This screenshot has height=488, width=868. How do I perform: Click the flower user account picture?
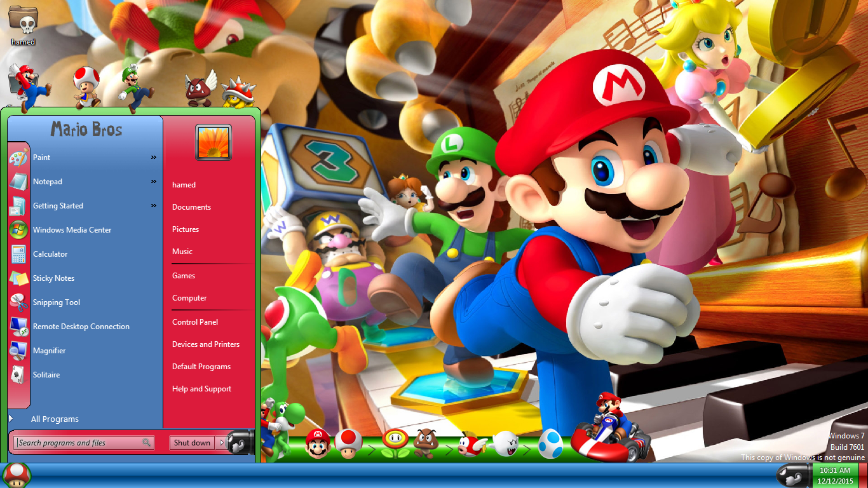[x=214, y=142]
